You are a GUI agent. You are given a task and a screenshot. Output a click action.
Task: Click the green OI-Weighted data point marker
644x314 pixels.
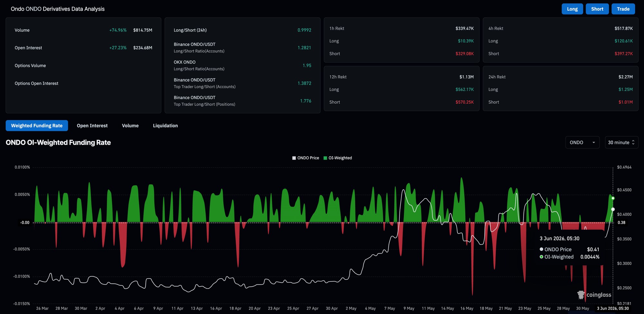(613, 198)
